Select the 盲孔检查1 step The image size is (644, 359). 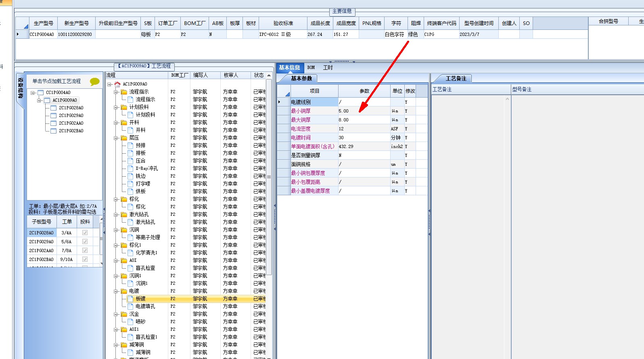pos(146,337)
